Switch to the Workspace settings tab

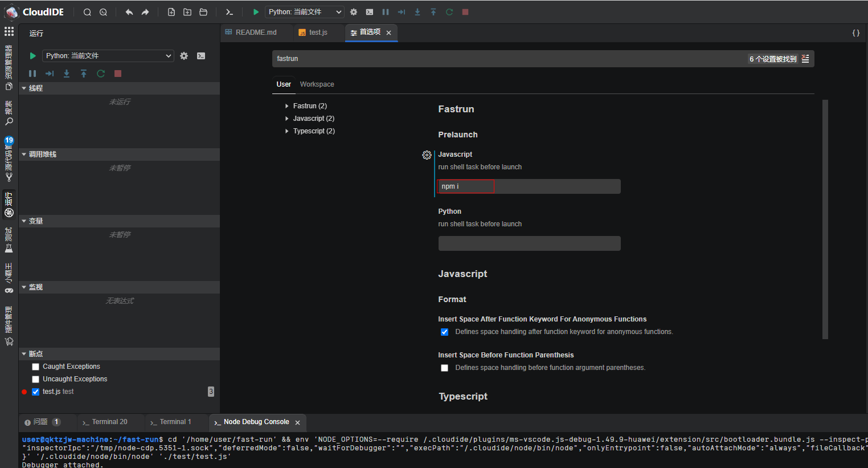317,84
